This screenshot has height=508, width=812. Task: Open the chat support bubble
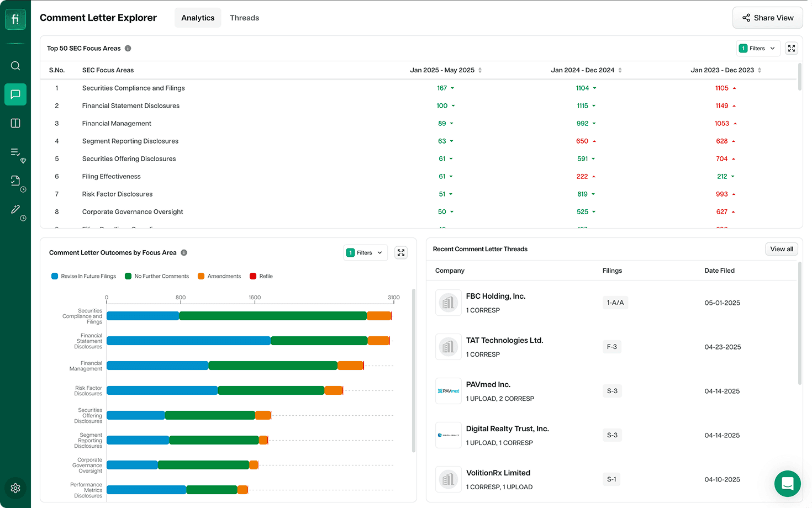point(788,484)
